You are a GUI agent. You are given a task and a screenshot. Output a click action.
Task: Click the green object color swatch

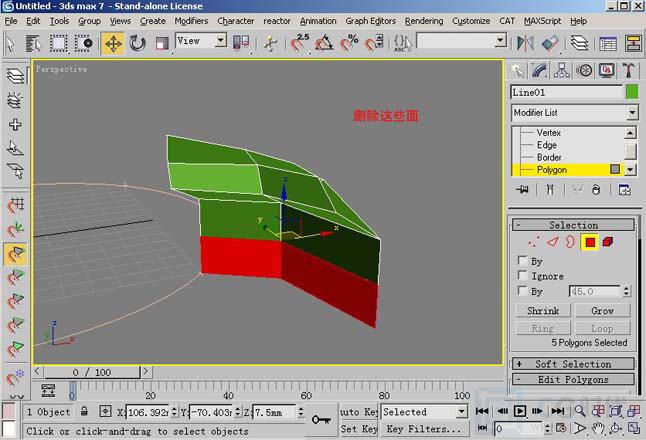pyautogui.click(x=632, y=92)
